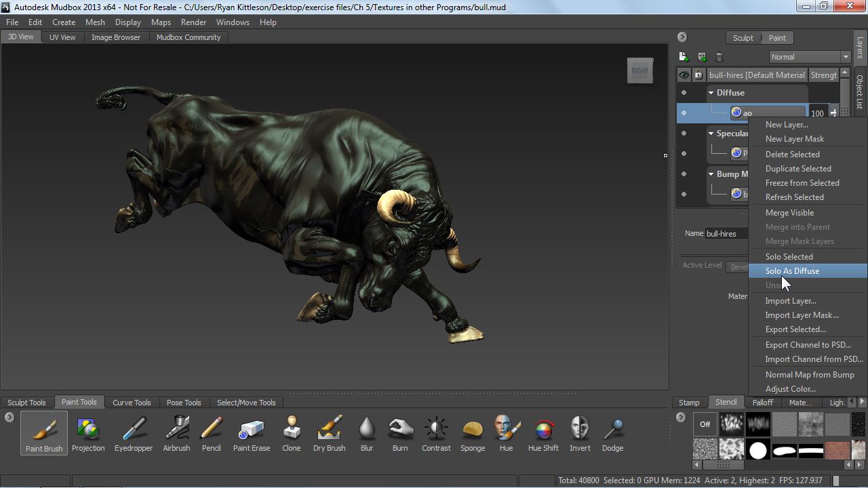Viewport: 868px width, 488px height.
Task: Select the brick wall stencil thumbnail
Action: 837,450
